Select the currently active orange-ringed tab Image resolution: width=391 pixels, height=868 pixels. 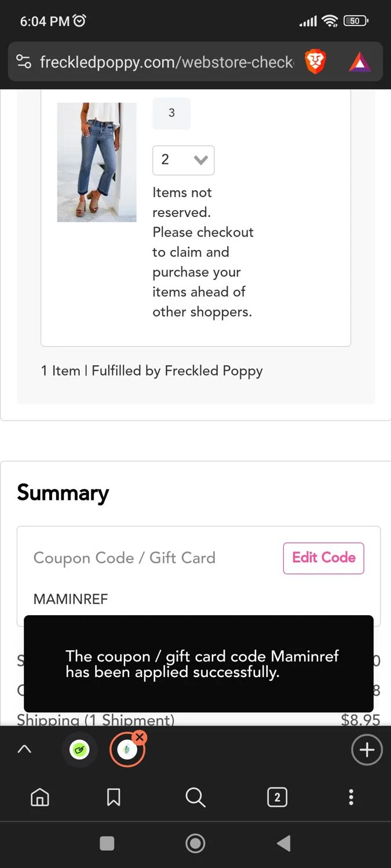pos(126,751)
